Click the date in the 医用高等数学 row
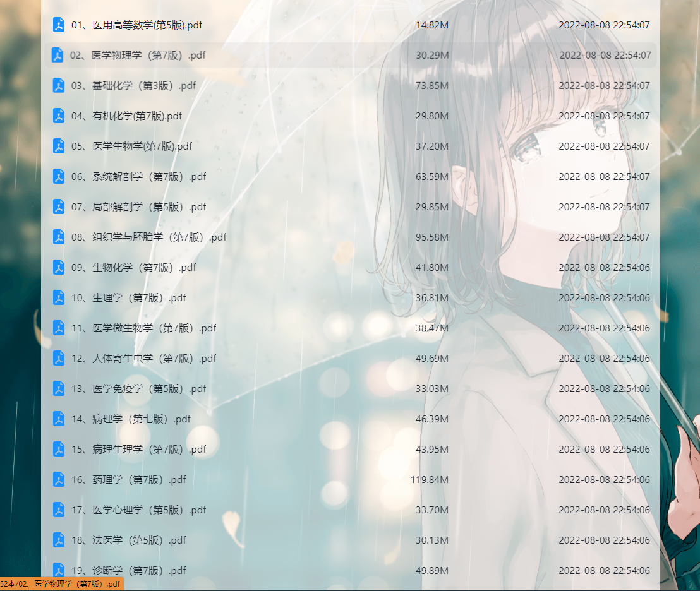This screenshot has height=591, width=700. click(x=605, y=25)
